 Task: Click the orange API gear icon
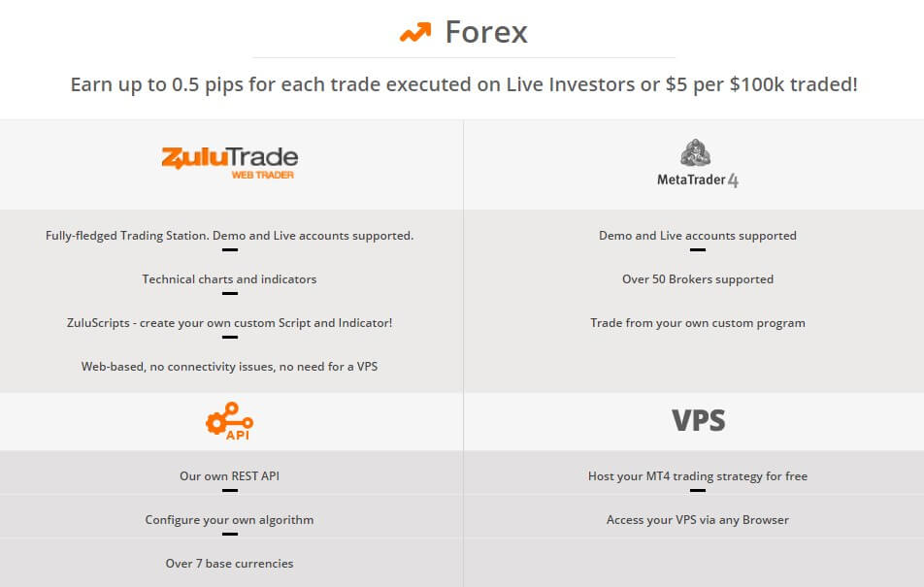(x=230, y=421)
